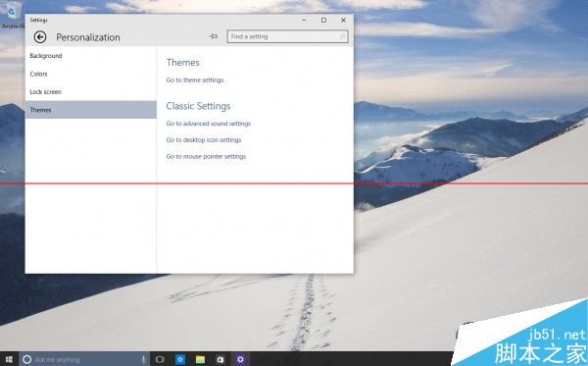Click the Settings window title text
This screenshot has width=588, height=366.
38,20
